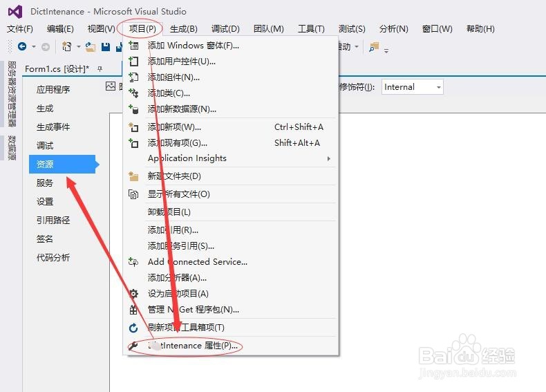Click the image resource icon in designer toolbar
The image size is (546, 392).
tap(111, 86)
